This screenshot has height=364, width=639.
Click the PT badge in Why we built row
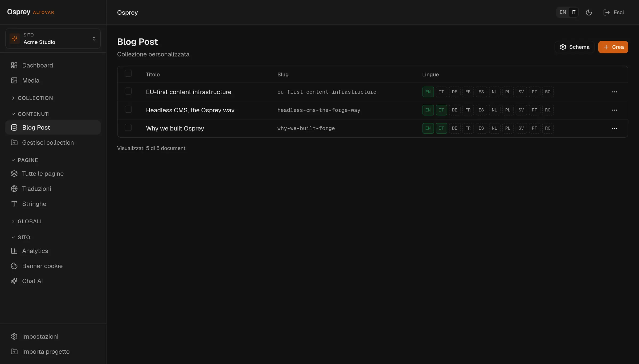pyautogui.click(x=535, y=128)
